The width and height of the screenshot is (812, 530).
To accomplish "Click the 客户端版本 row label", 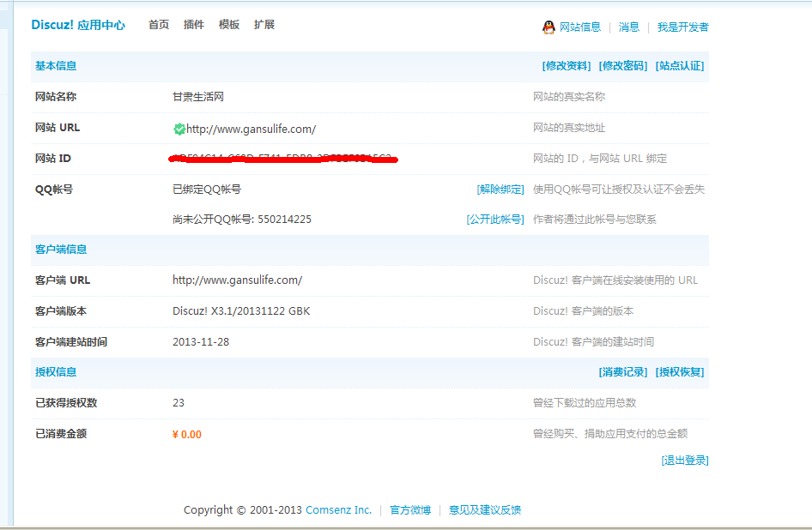I will (x=61, y=311).
